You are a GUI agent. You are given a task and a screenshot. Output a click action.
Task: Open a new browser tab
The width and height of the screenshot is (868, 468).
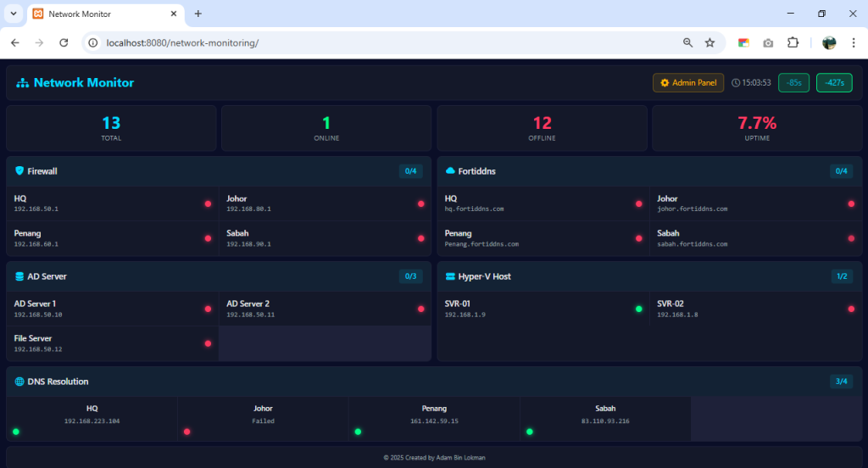coord(198,14)
